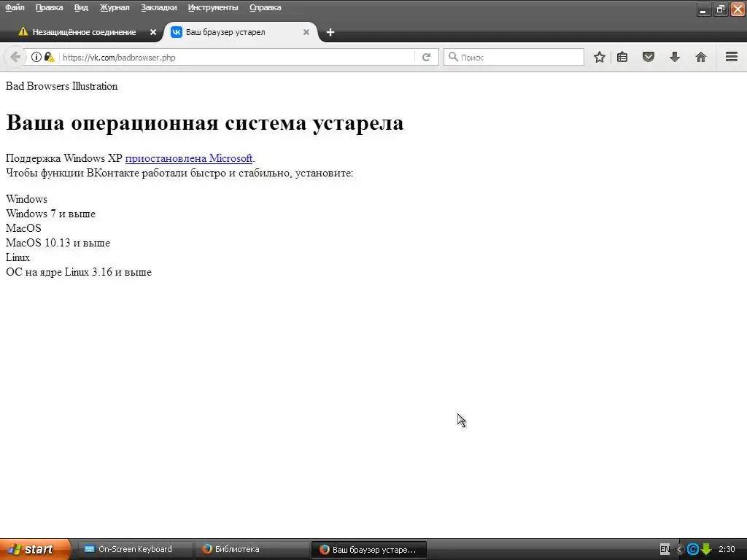Click Bad Browsers Illustration text

point(61,86)
